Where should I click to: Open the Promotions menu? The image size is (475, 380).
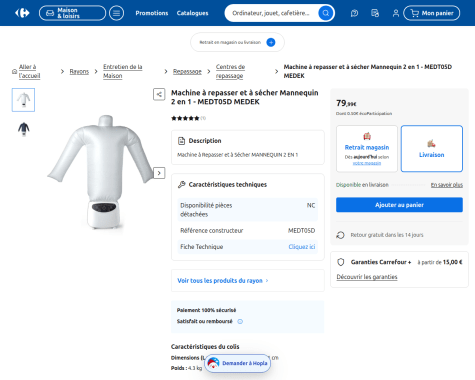click(152, 13)
